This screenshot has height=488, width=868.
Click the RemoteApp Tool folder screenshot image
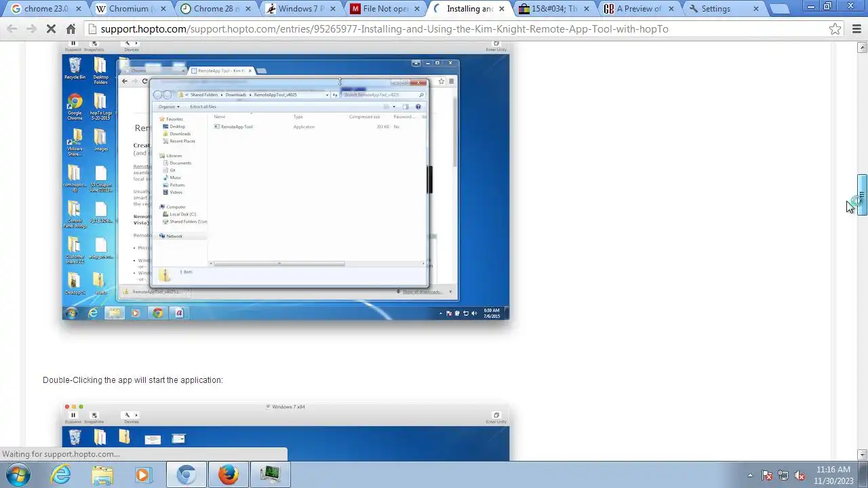point(285,180)
